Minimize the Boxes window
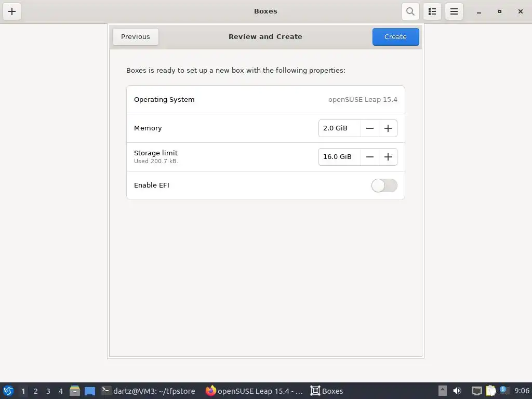Screen dimensions: 532x399 (x=478, y=11)
